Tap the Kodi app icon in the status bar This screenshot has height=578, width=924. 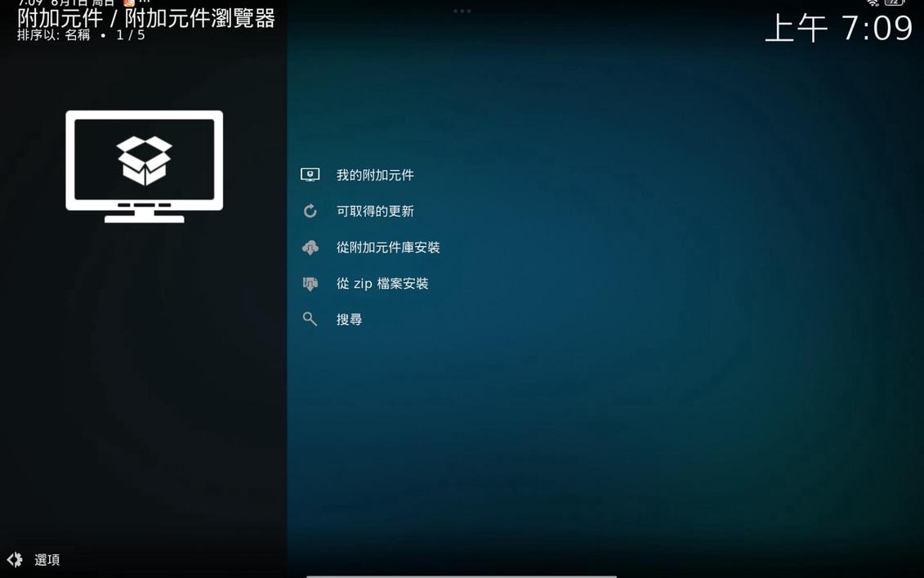(x=127, y=3)
